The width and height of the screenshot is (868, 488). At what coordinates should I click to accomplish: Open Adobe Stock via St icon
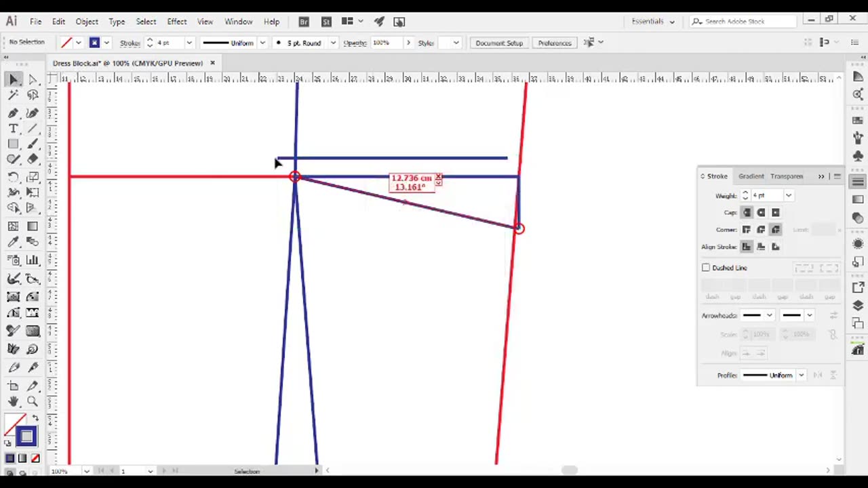[x=326, y=22]
